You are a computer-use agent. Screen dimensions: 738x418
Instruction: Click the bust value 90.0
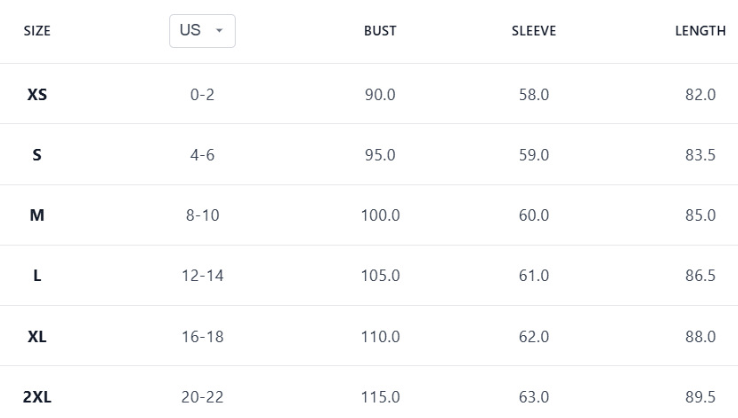pyautogui.click(x=380, y=95)
